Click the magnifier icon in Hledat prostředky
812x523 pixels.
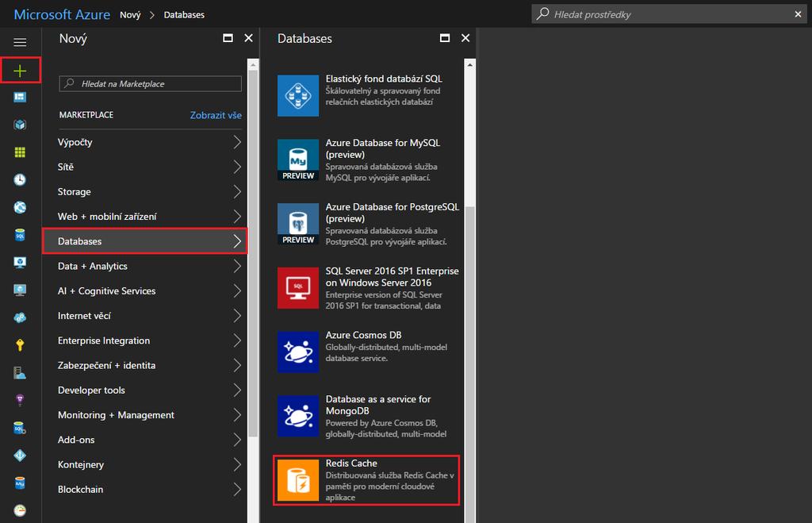point(542,14)
